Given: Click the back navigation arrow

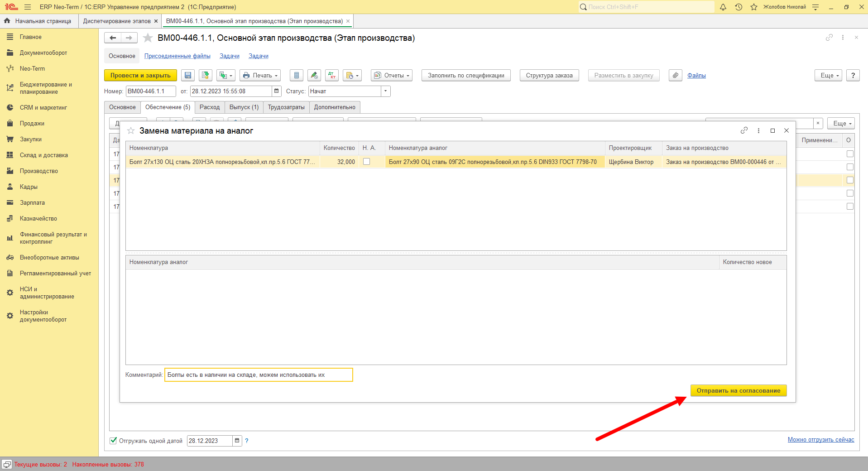Looking at the screenshot, I should click(x=113, y=38).
